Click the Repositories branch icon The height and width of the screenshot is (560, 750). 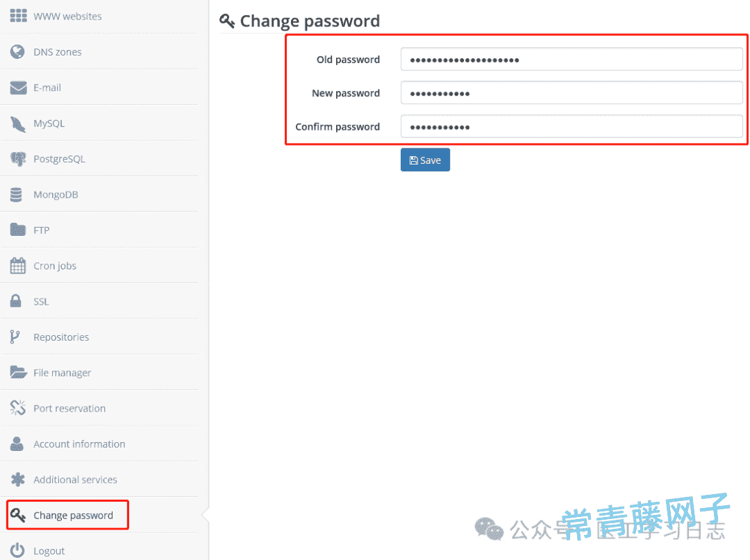click(15, 337)
